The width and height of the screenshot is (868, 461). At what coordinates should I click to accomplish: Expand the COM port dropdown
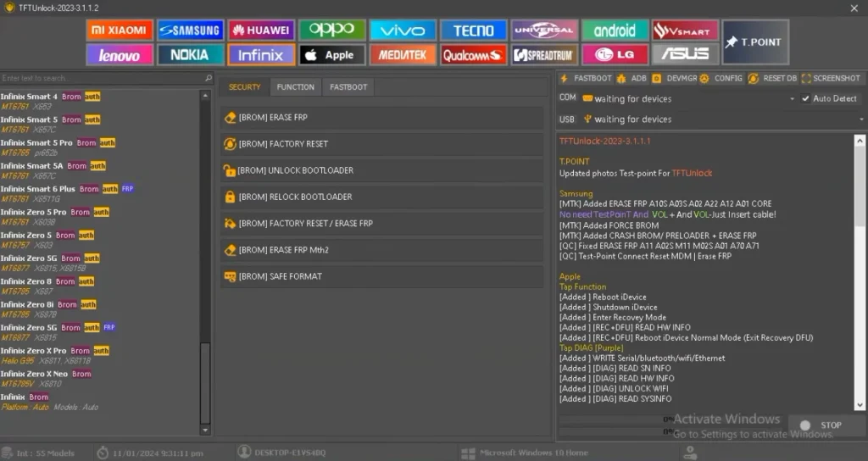[x=793, y=98]
